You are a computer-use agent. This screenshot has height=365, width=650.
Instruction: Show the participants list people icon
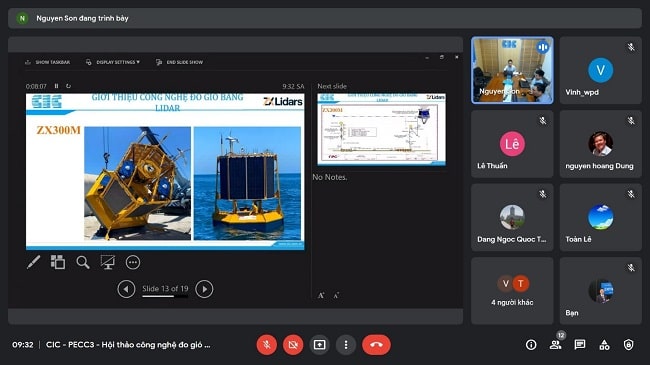point(555,345)
